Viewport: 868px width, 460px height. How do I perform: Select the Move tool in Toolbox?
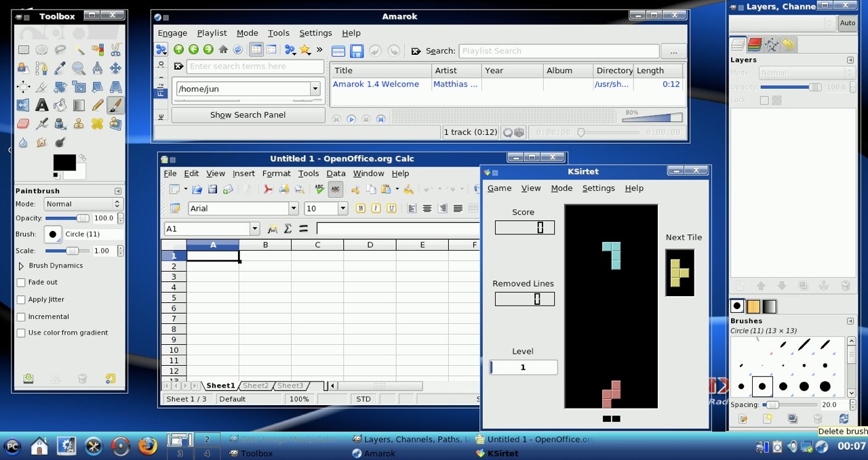click(115, 68)
